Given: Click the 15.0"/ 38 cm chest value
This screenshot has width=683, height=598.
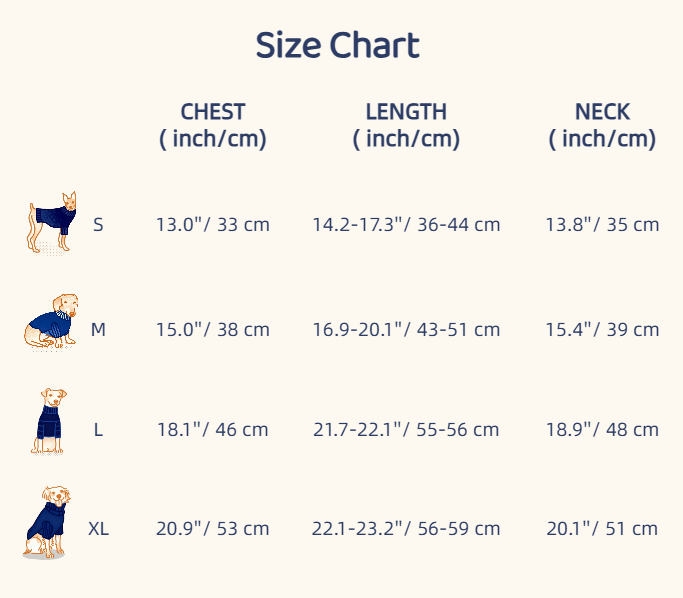Looking at the screenshot, I should (213, 329).
